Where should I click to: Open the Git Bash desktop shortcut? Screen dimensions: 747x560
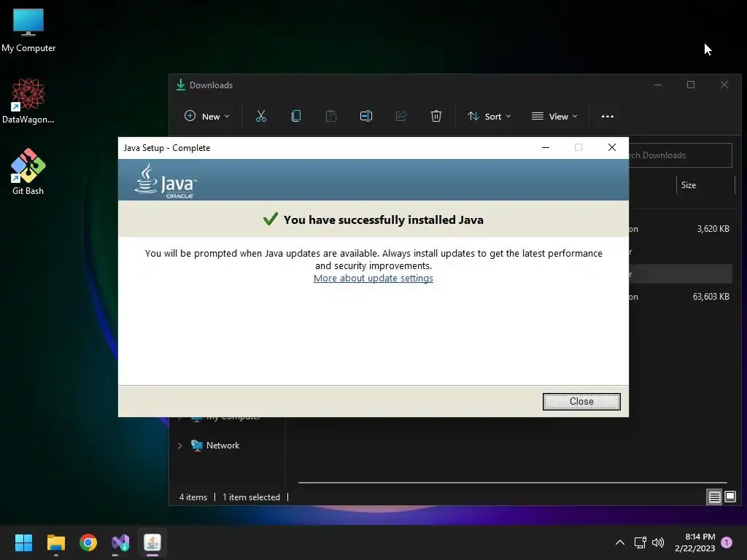coord(28,172)
